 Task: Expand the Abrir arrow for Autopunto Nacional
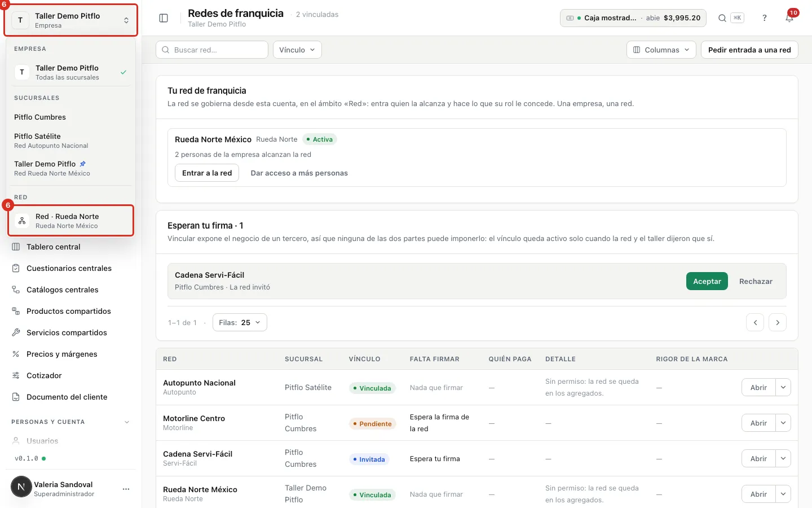783,387
